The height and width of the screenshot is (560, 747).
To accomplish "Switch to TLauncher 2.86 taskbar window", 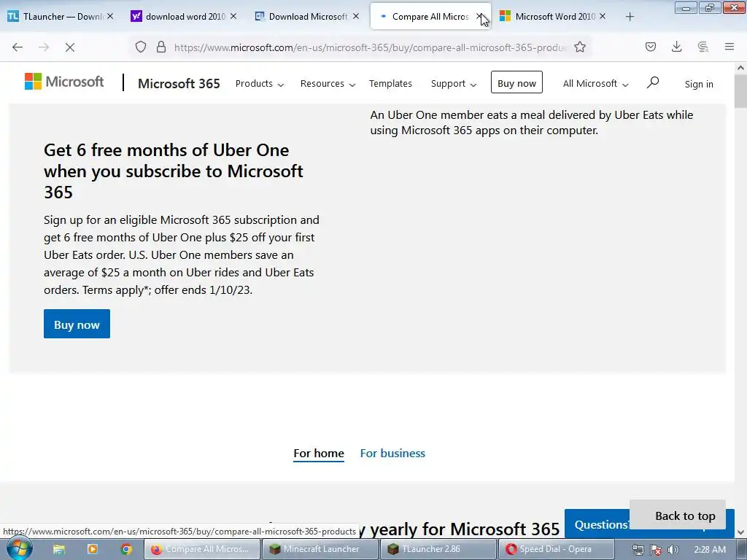I will click(x=438, y=549).
